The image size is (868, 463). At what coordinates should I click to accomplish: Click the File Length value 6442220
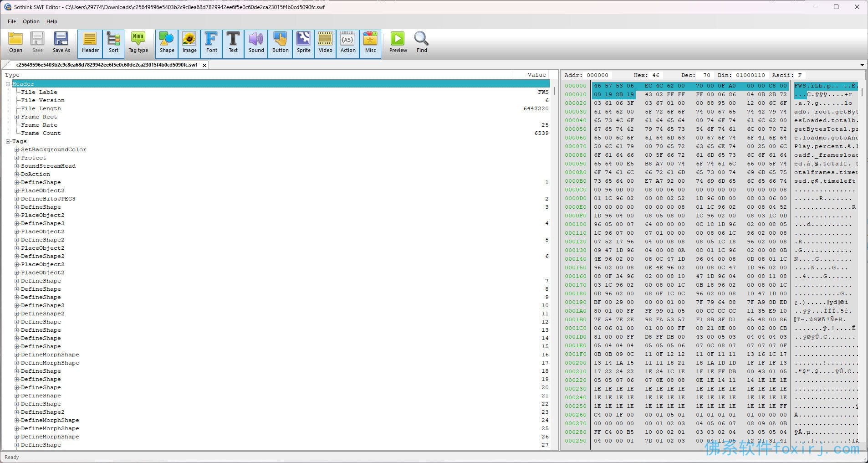[x=536, y=108]
